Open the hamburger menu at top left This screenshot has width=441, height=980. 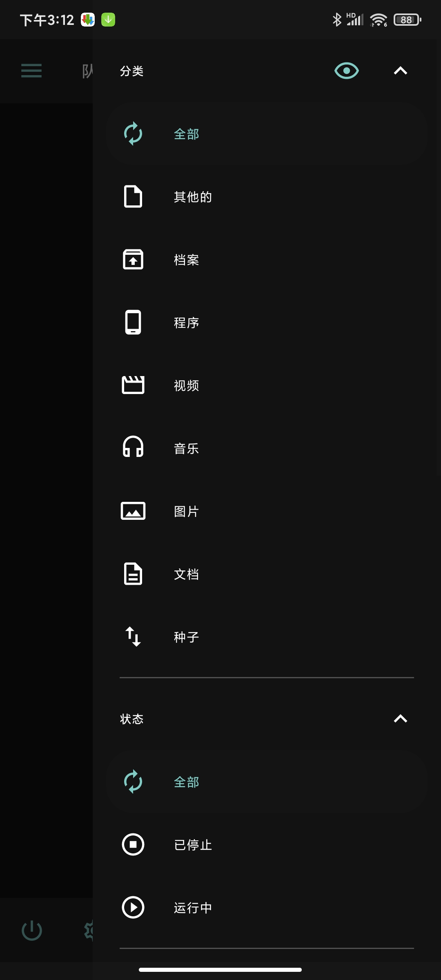point(31,71)
